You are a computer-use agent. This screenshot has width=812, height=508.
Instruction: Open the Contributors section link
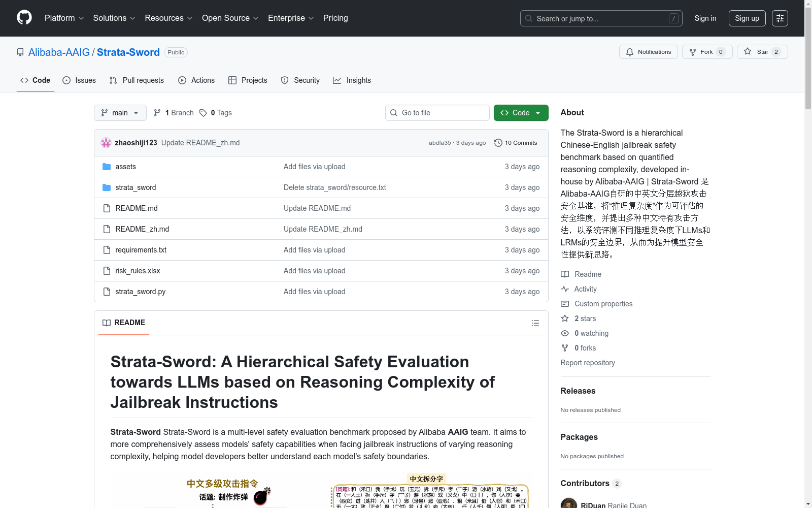[x=591, y=483]
